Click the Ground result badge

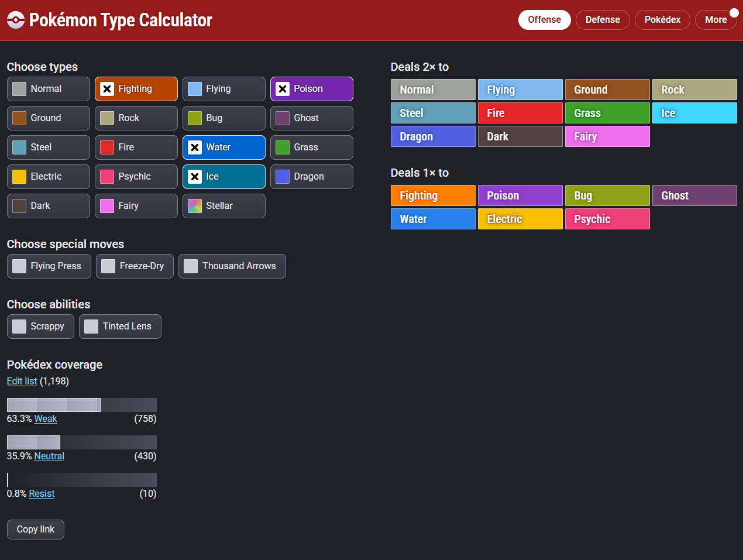(x=607, y=90)
